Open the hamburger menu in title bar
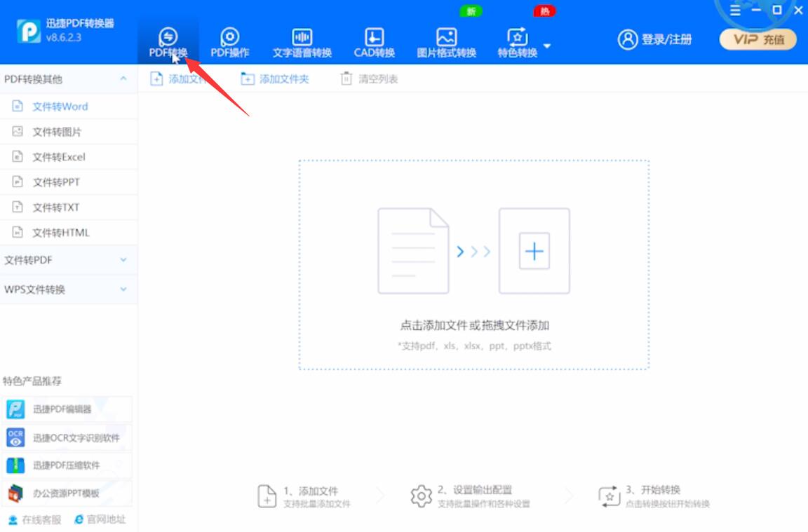This screenshot has height=532, width=808. coord(735,11)
